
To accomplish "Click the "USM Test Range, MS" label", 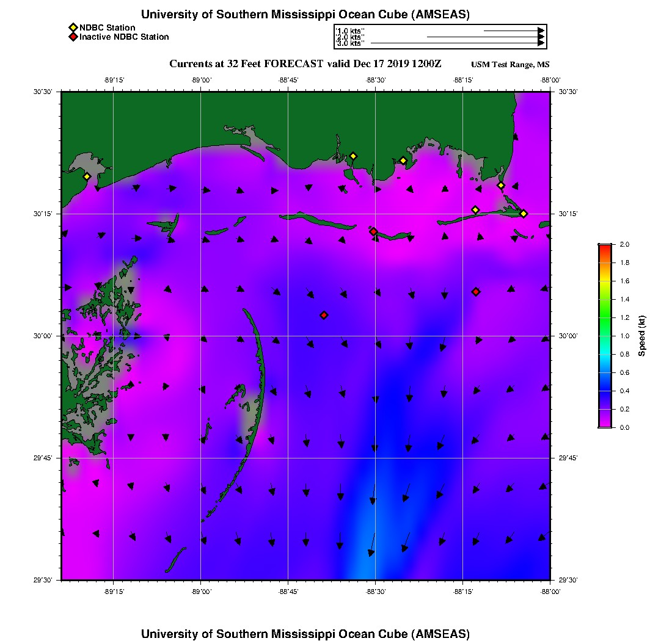I will tap(510, 65).
